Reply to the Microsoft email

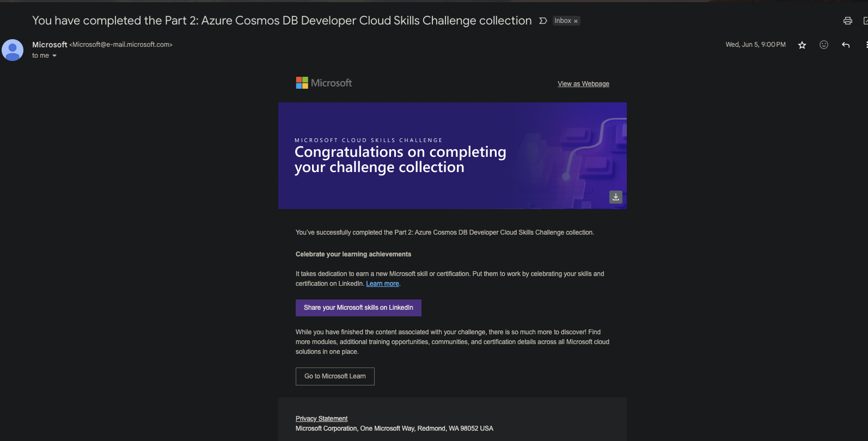(x=846, y=45)
